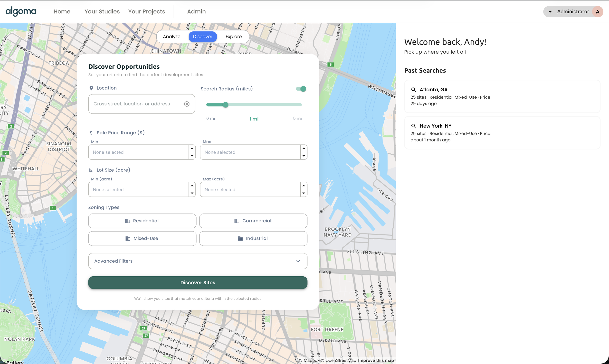
Task: Open the Administrator account dropdown
Action: (573, 11)
